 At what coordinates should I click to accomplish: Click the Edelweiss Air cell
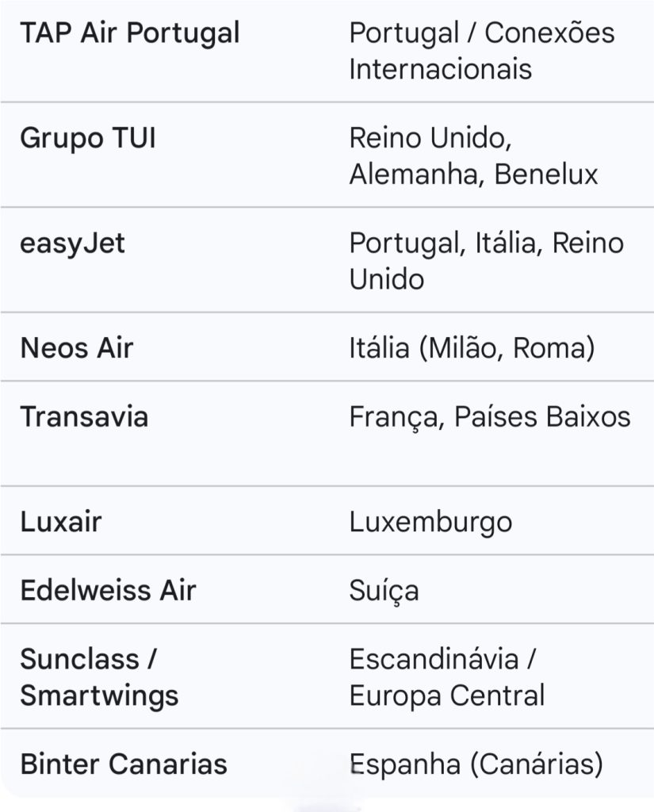pos(108,591)
